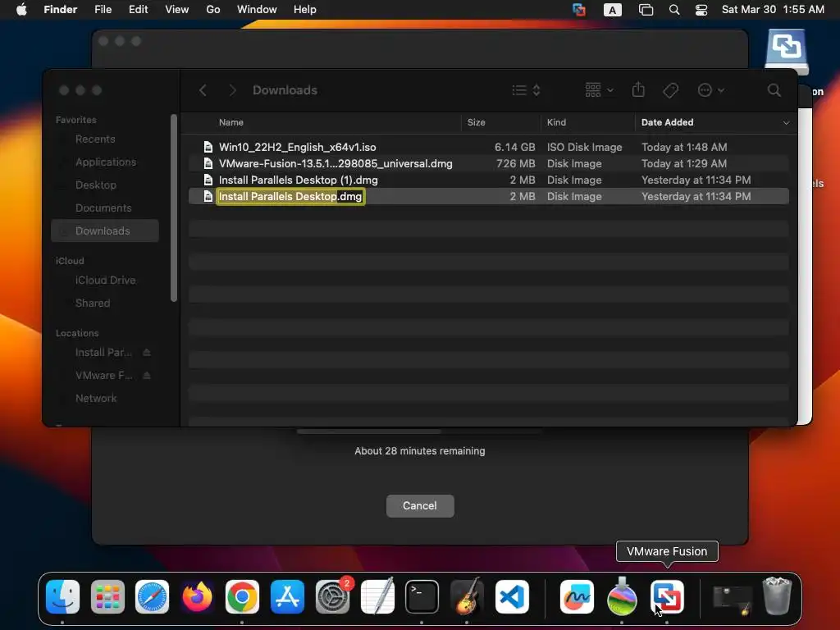Open the Finder menu

[60, 10]
